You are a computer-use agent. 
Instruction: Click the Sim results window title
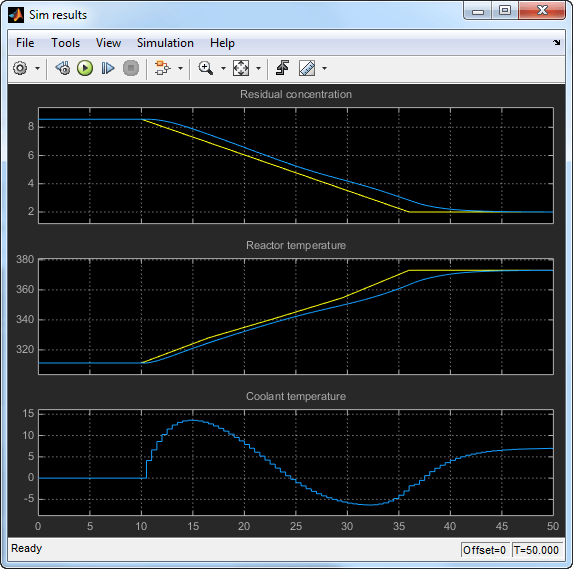point(58,15)
